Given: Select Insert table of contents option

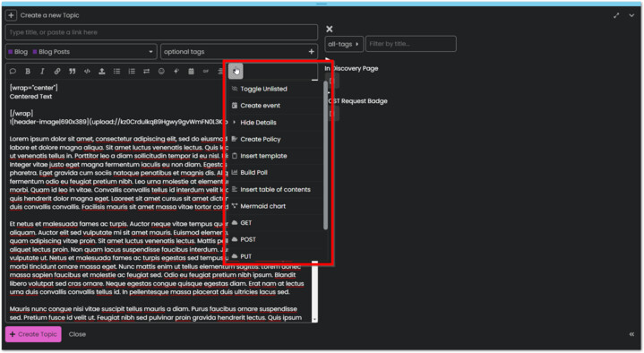Looking at the screenshot, I should coord(274,189).
